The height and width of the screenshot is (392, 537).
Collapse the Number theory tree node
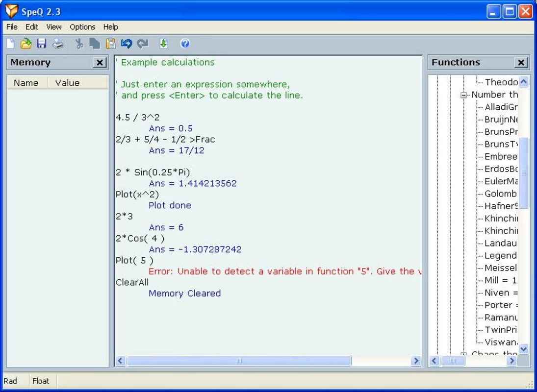pyautogui.click(x=464, y=95)
